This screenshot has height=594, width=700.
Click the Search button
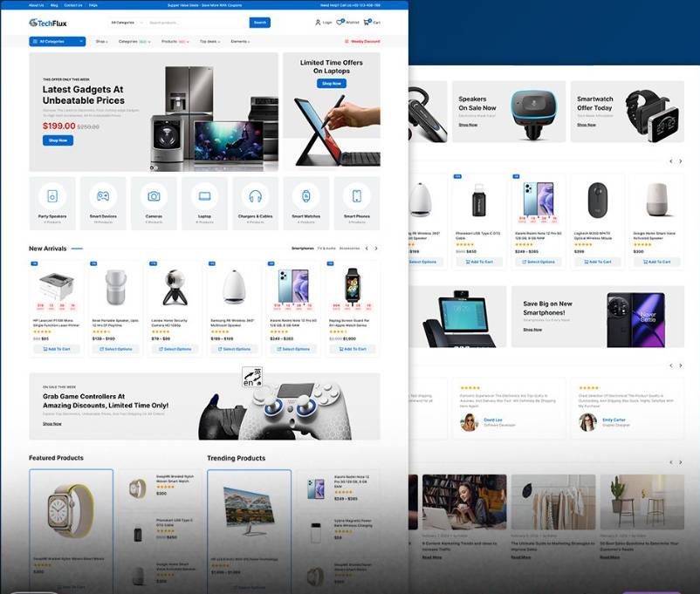pyautogui.click(x=260, y=23)
